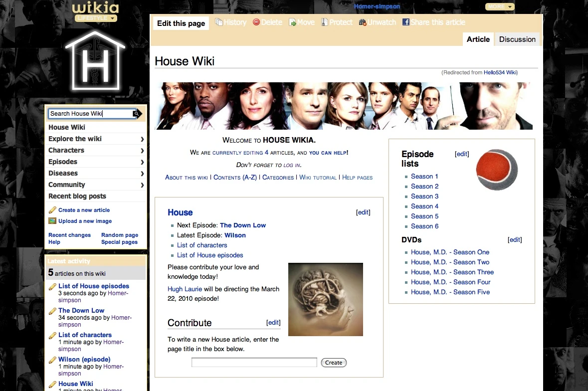Open Random page link
This screenshot has height=391, width=588.
pyautogui.click(x=120, y=235)
